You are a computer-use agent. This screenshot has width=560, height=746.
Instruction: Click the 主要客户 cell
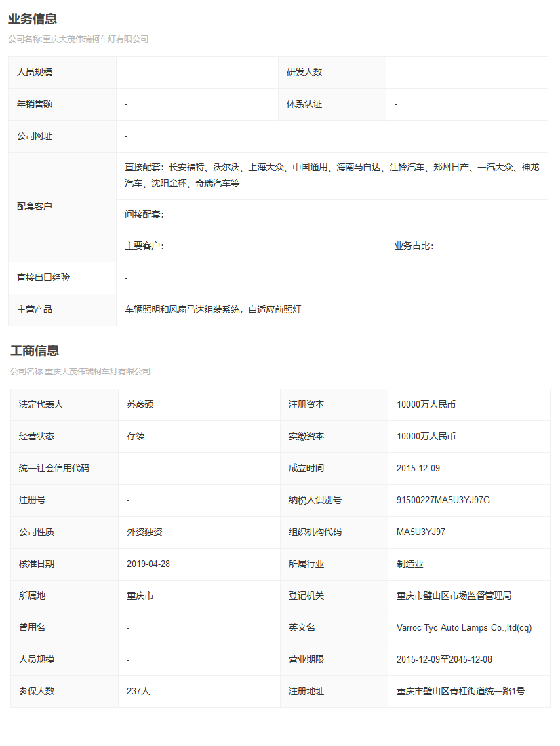[252, 246]
